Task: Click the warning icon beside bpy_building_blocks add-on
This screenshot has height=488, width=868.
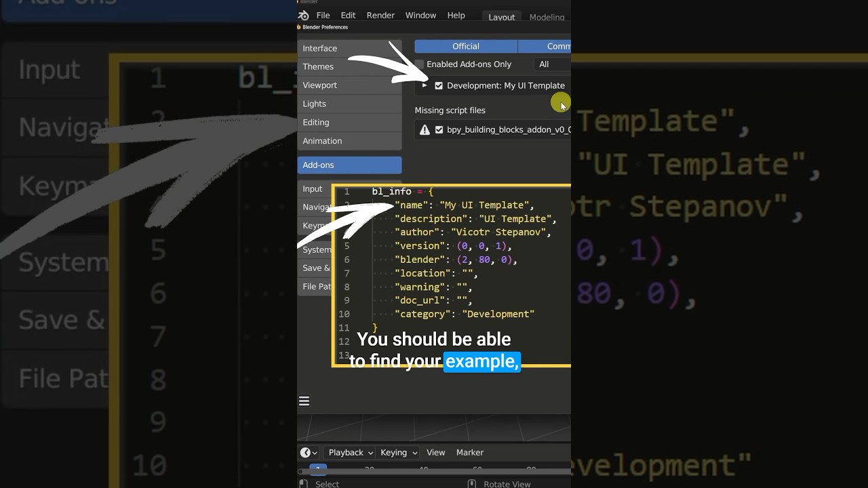Action: click(425, 129)
